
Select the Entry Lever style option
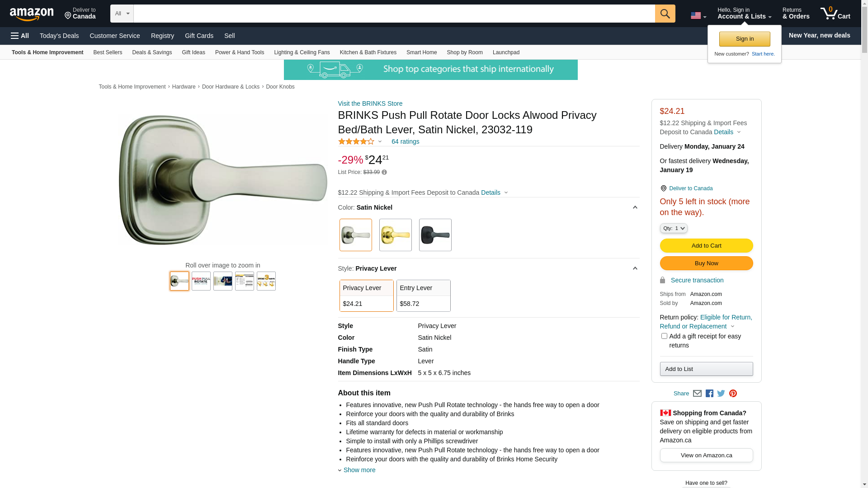423,296
